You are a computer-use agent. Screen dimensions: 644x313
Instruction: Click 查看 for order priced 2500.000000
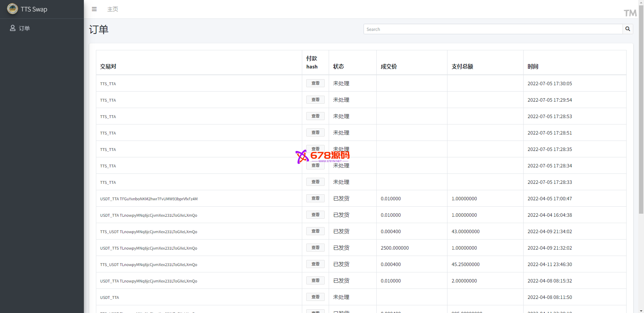[315, 248]
